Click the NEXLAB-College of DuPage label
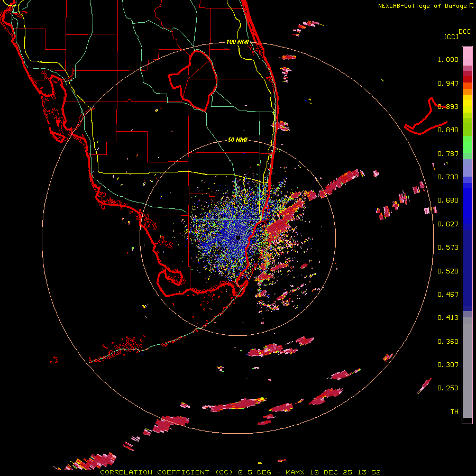 423,6
